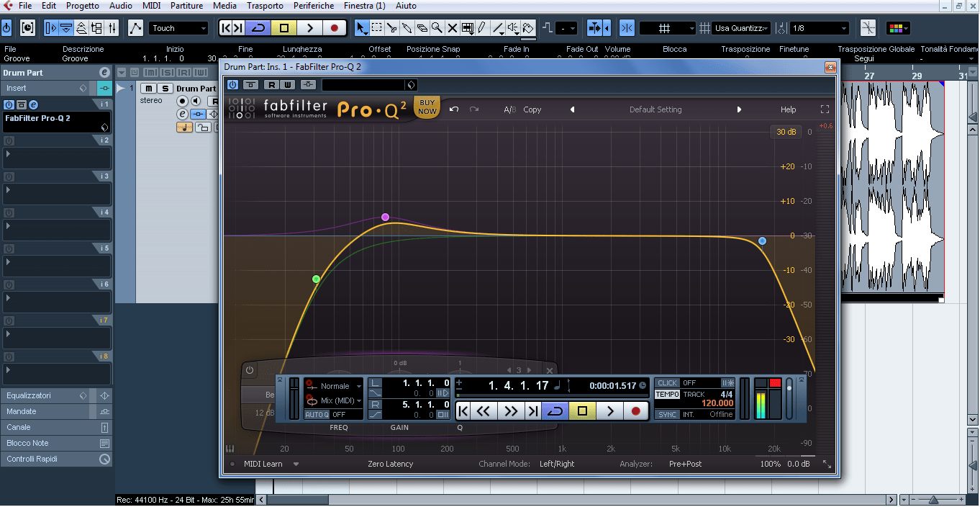Screen dimensions: 980x507
Task: Click the Pro-Q 2 Help button
Action: point(788,109)
